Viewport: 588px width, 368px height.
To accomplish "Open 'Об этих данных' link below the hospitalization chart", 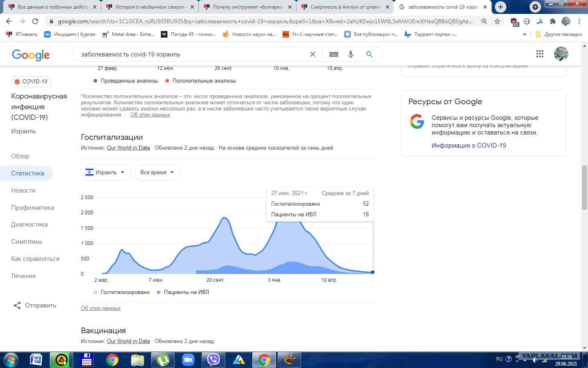I will tap(100, 308).
